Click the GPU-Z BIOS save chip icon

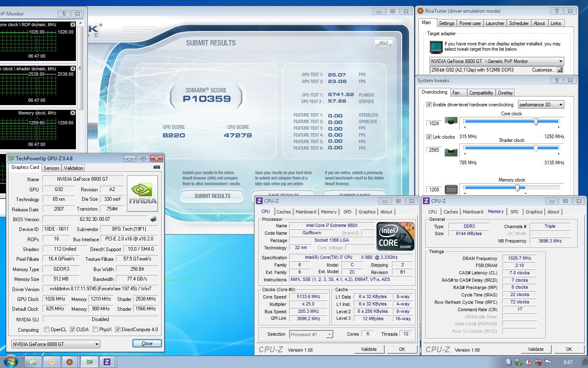click(154, 219)
